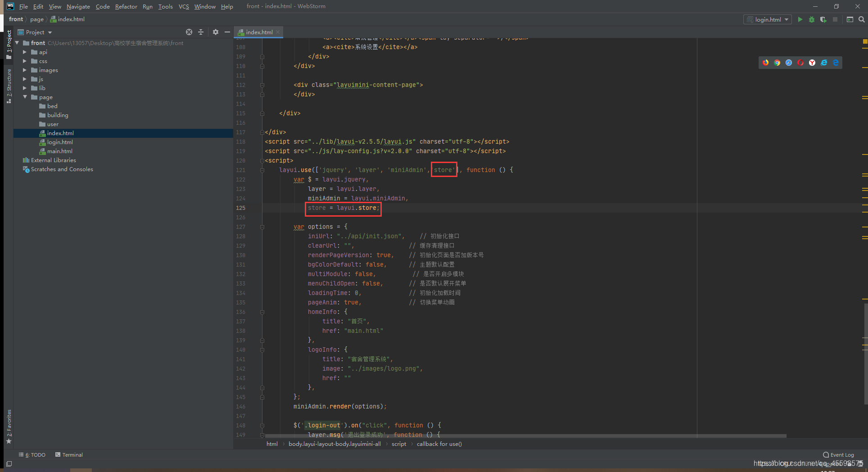Open the Event Log
Screen dimensions: 868x472
click(838, 455)
